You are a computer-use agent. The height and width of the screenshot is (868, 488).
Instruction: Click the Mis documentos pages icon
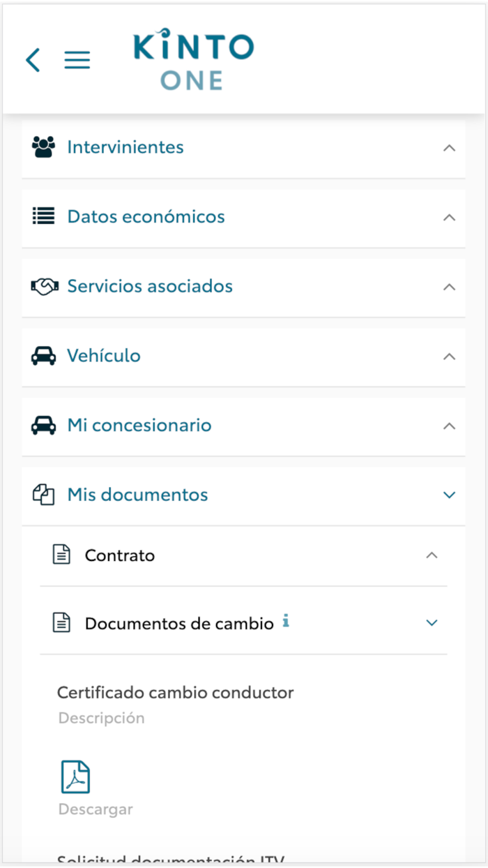click(43, 495)
